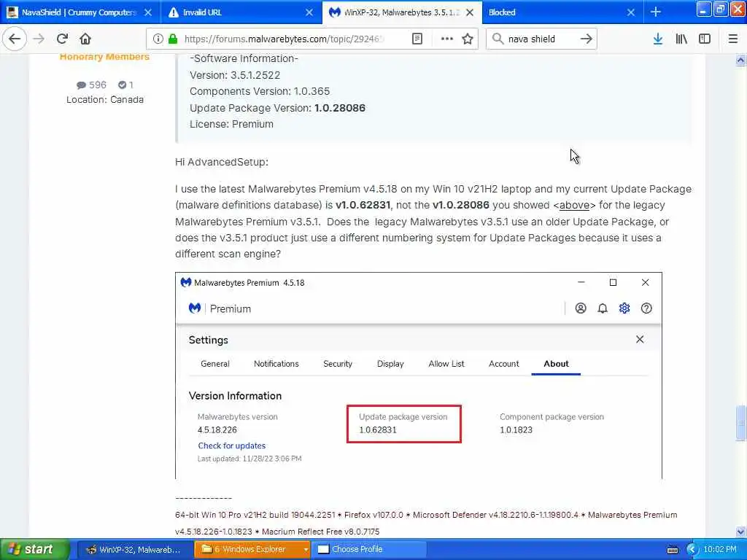Click the Malwarebytes Premium 4.5.18 logo icon

tap(186, 282)
